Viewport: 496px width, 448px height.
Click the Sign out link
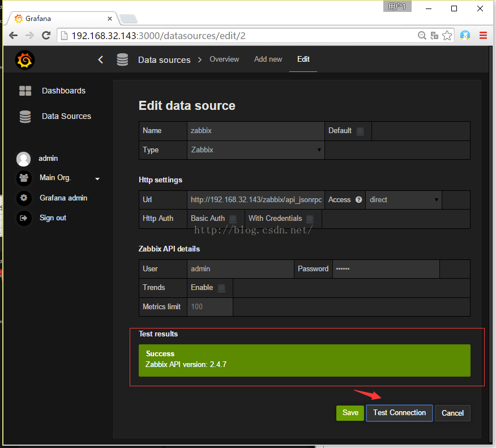point(53,218)
